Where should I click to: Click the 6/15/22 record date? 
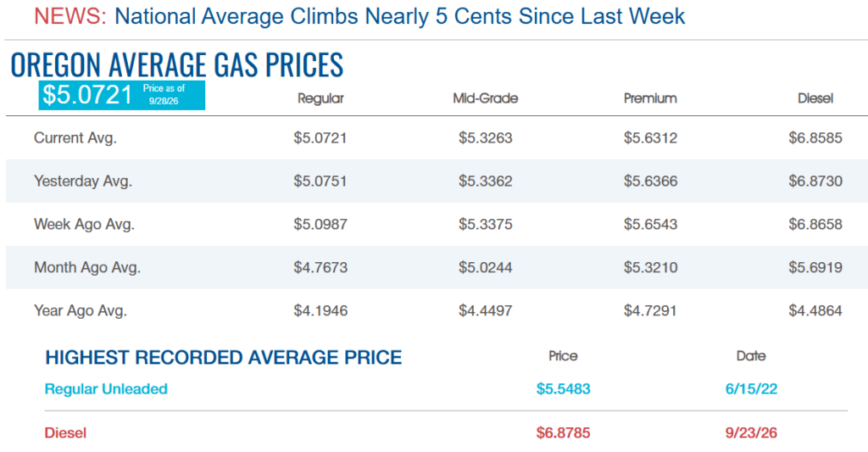[751, 389]
